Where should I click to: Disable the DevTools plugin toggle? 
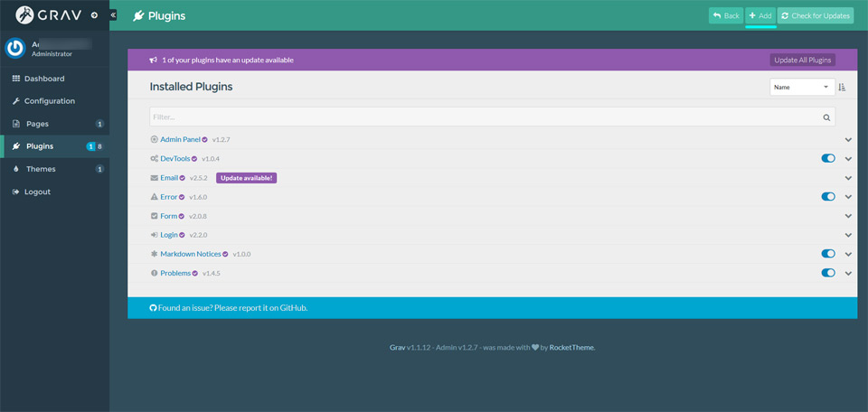(828, 159)
